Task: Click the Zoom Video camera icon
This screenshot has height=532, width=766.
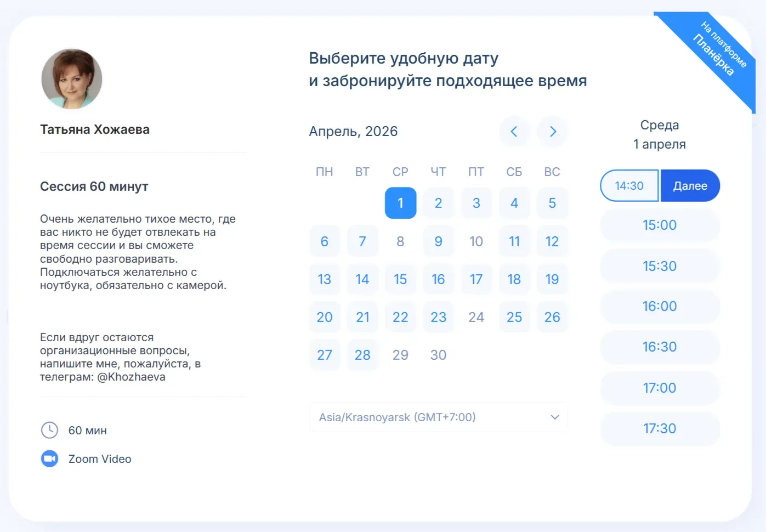Action: [49, 459]
